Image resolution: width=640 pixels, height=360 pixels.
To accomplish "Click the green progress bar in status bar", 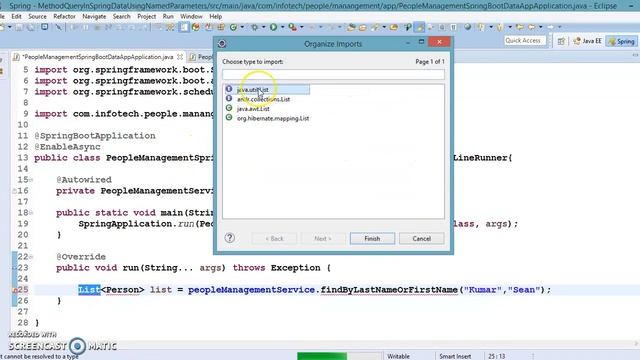I will [322, 356].
